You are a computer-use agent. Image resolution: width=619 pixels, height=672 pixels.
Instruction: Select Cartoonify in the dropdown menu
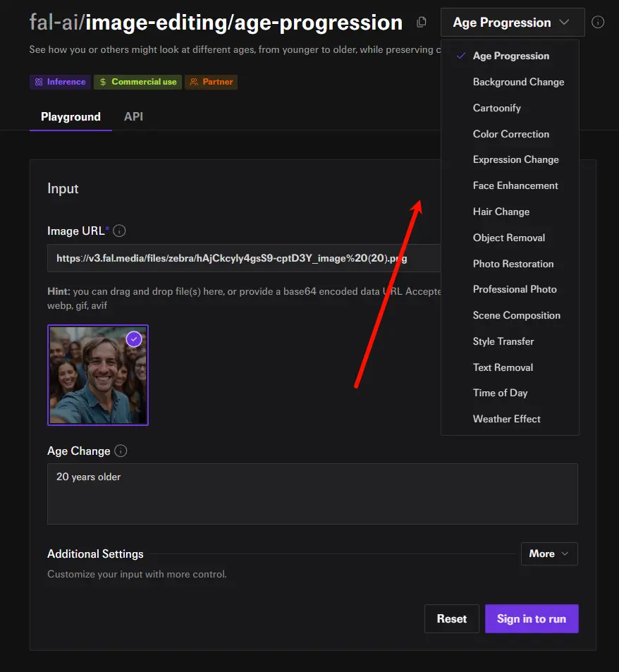pos(496,108)
